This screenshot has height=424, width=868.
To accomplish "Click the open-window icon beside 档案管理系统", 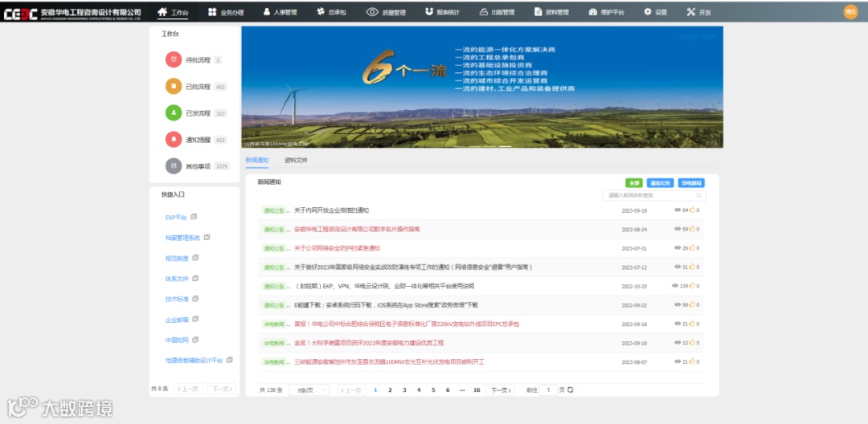I will pos(207,237).
